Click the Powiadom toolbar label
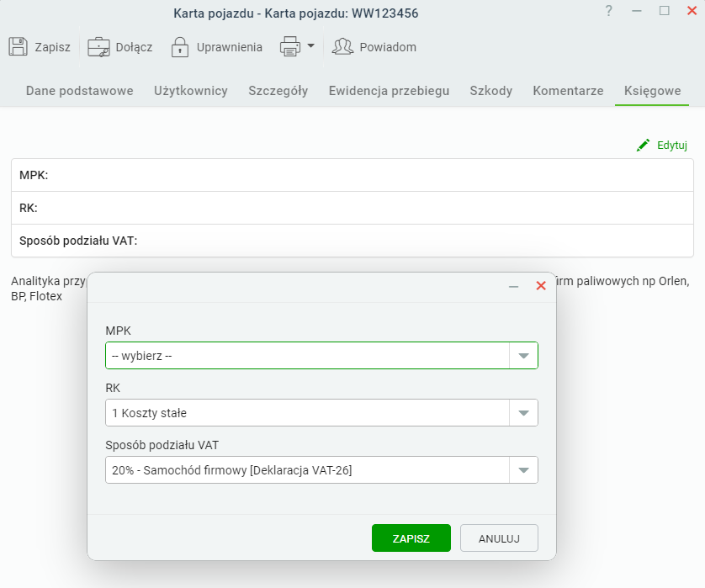The height and width of the screenshot is (588, 705). click(x=388, y=47)
